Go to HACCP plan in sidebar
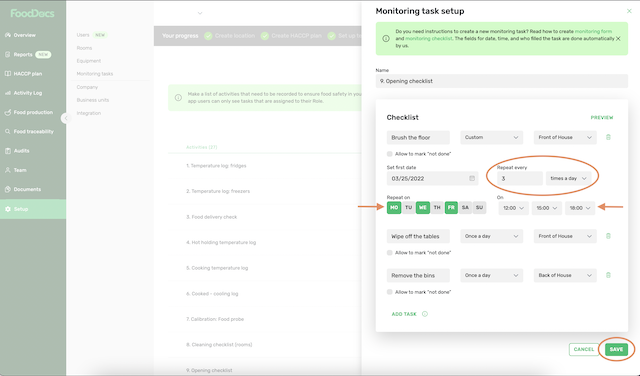 (28, 74)
